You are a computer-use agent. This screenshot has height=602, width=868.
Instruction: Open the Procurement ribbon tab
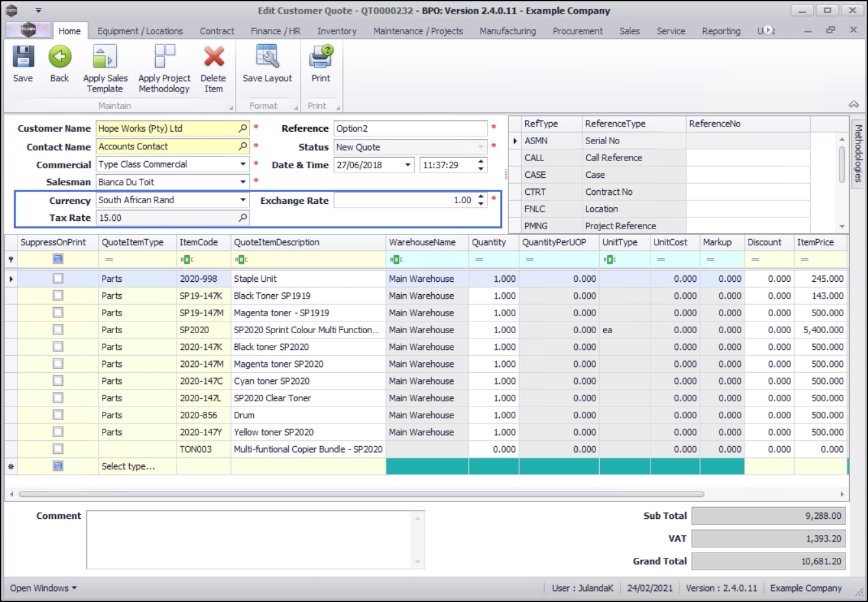tap(577, 31)
